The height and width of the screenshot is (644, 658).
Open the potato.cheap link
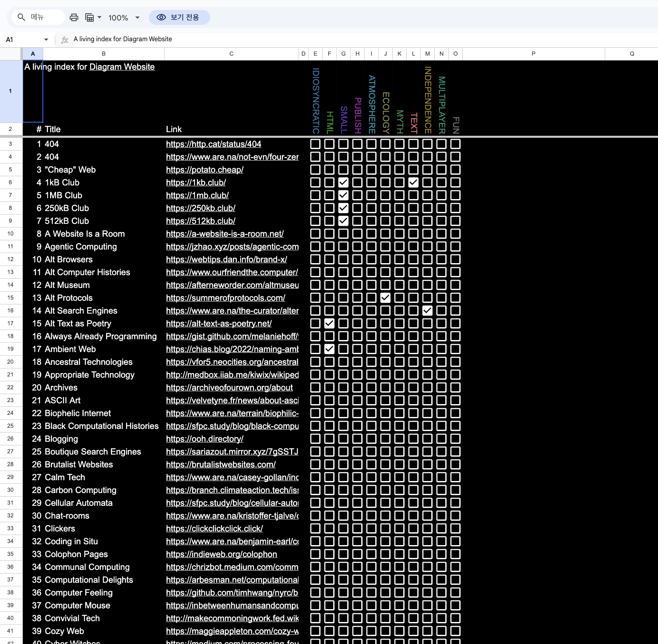pos(205,170)
